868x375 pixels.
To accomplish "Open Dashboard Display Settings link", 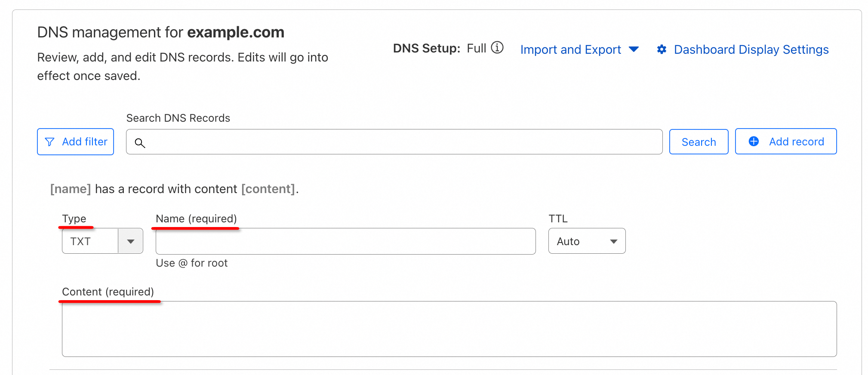I will 751,49.
